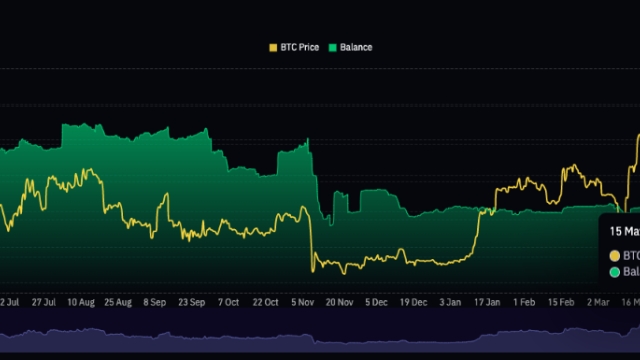The height and width of the screenshot is (360, 640).
Task: Click the tooltip date header
Action: (624, 232)
